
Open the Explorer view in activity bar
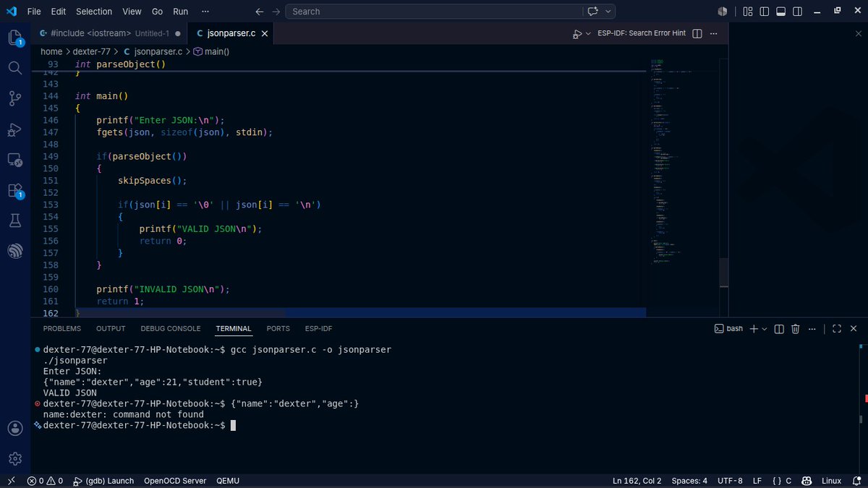click(x=15, y=38)
